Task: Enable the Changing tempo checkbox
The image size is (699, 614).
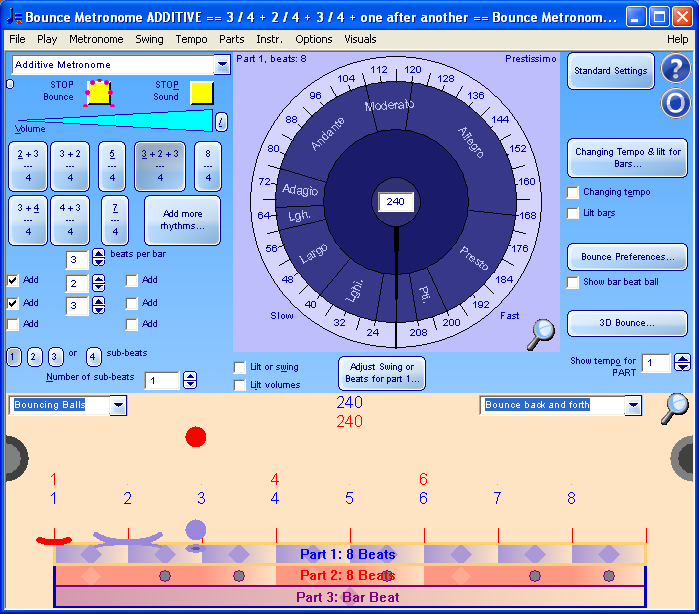Action: pyautogui.click(x=573, y=193)
